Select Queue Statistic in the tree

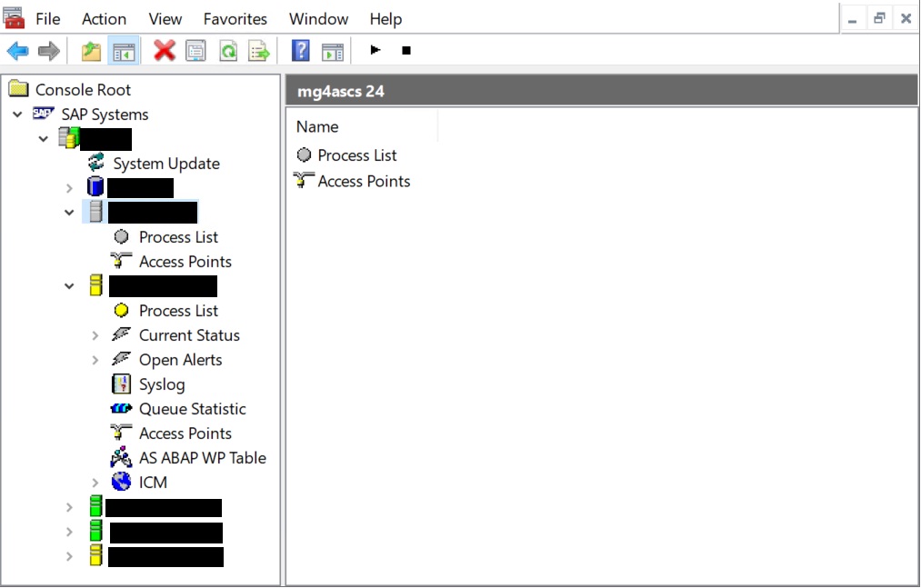click(192, 409)
